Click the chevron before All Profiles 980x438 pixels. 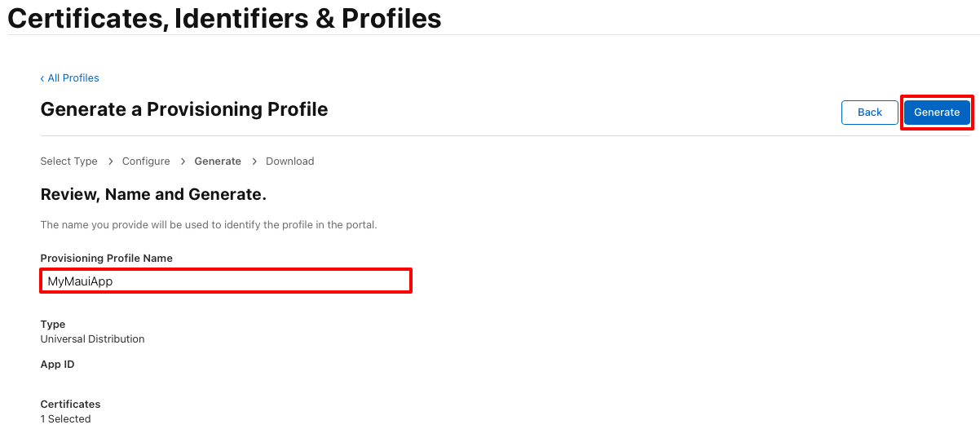click(42, 78)
